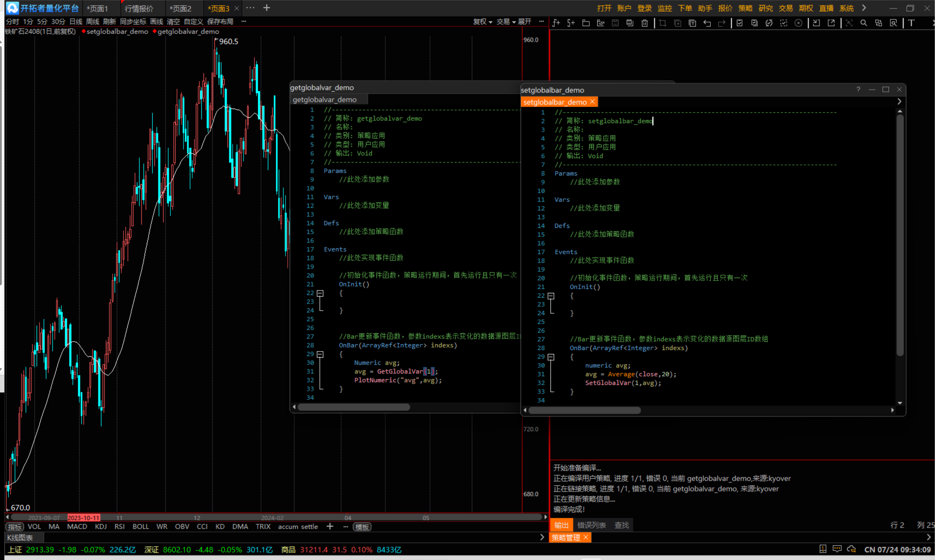Collapse OnInit block at line 22 in getglobalvar_demo
The height and width of the screenshot is (560, 935).
[x=320, y=293]
